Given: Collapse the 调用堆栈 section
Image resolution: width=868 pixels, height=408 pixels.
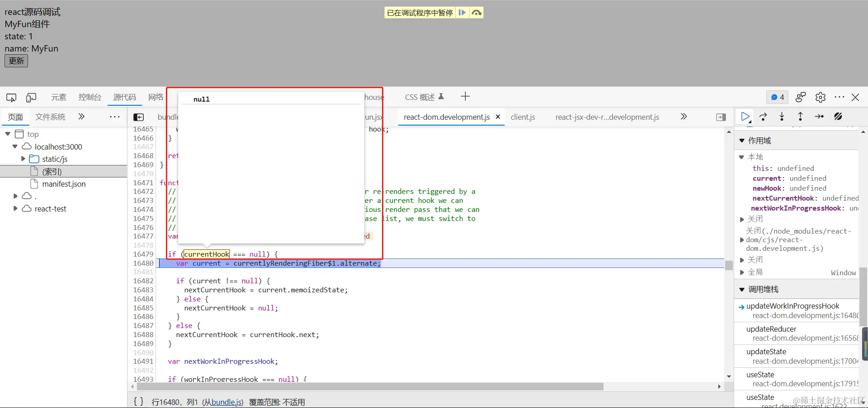Looking at the screenshot, I should point(741,289).
